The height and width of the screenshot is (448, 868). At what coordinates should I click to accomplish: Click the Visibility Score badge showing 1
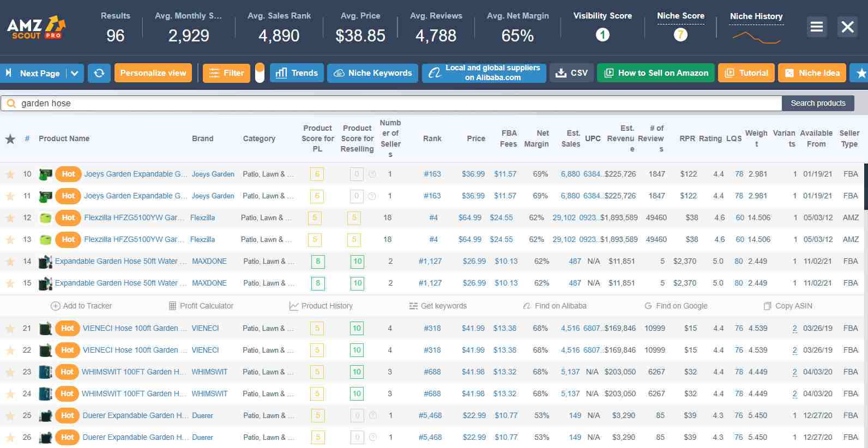point(602,35)
